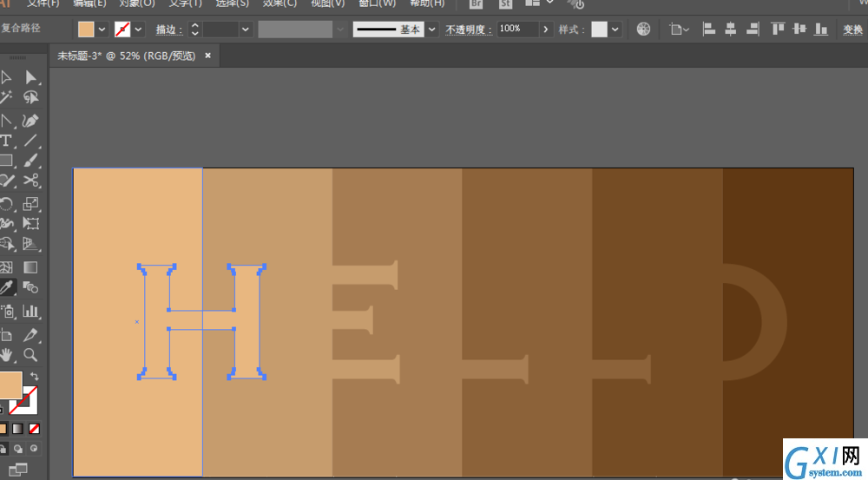Click vertical align center icon
The height and width of the screenshot is (480, 868).
coord(799,29)
